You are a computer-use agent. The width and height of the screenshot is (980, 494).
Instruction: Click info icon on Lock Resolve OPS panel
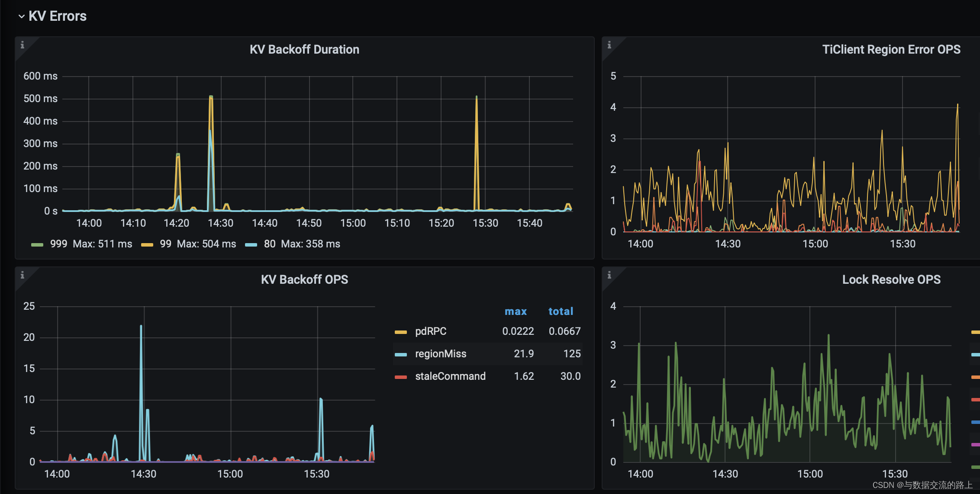(609, 275)
